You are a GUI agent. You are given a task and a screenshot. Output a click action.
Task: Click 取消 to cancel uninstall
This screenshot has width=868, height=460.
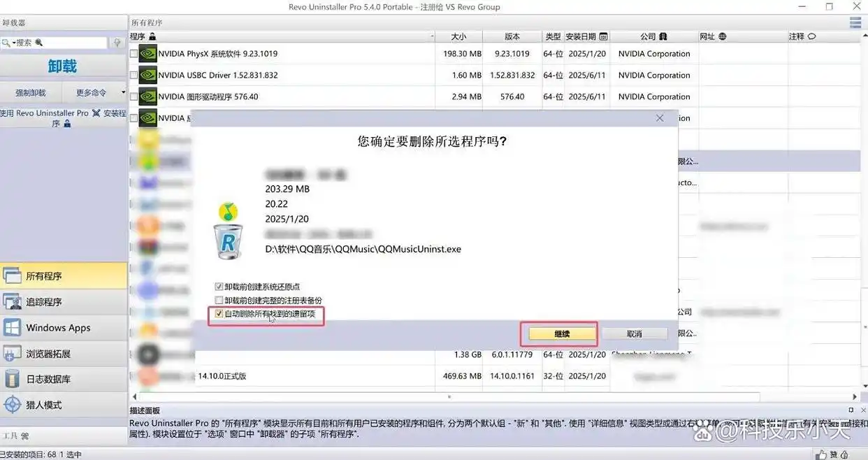(634, 334)
